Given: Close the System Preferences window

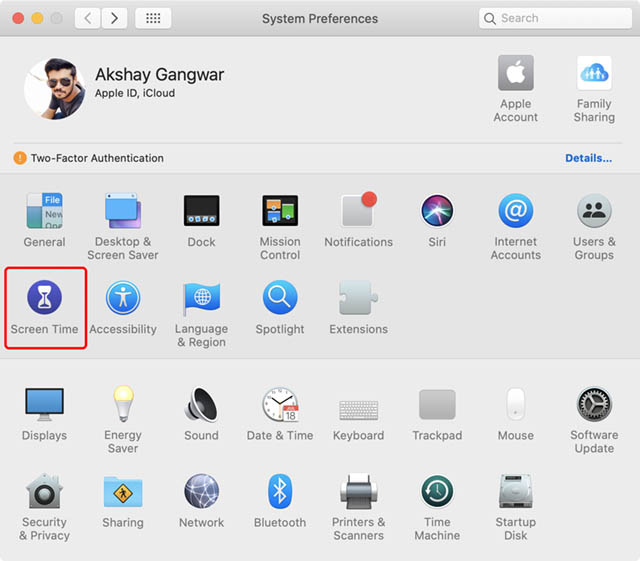Looking at the screenshot, I should 18,18.
